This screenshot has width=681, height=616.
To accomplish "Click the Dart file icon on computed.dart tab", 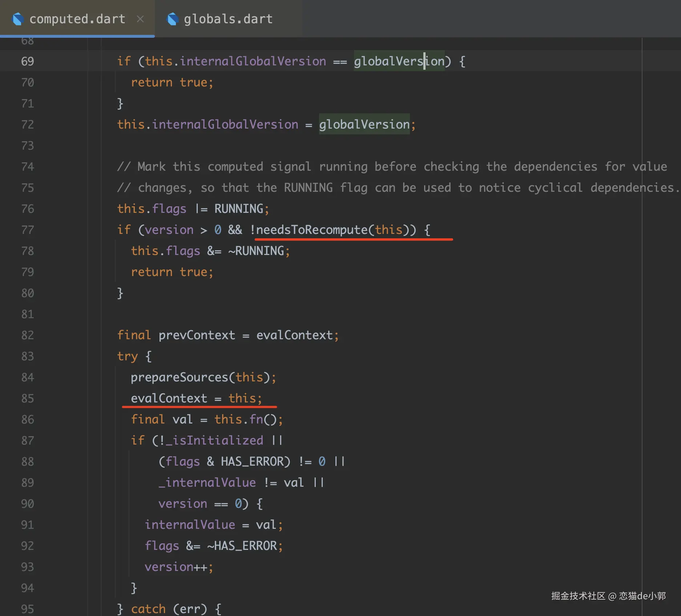I will (x=18, y=19).
